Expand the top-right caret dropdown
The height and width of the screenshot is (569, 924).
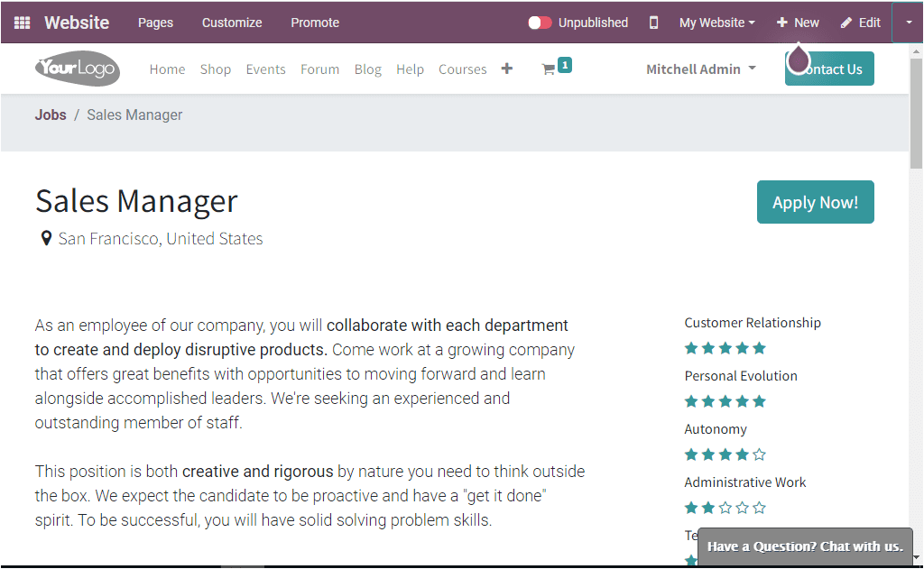(x=908, y=23)
